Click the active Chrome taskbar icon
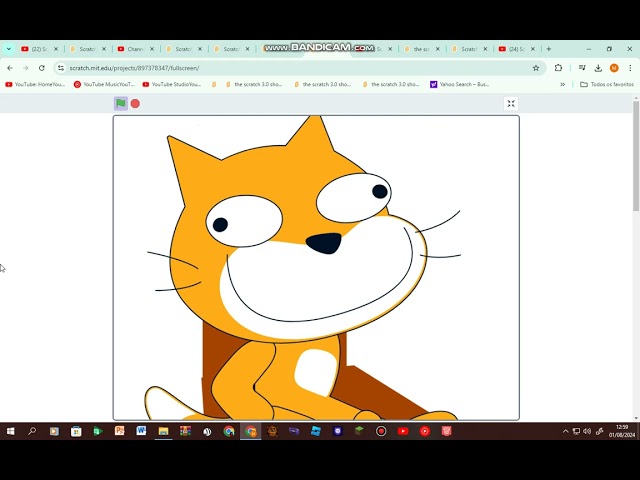This screenshot has width=640, height=480. point(251,431)
